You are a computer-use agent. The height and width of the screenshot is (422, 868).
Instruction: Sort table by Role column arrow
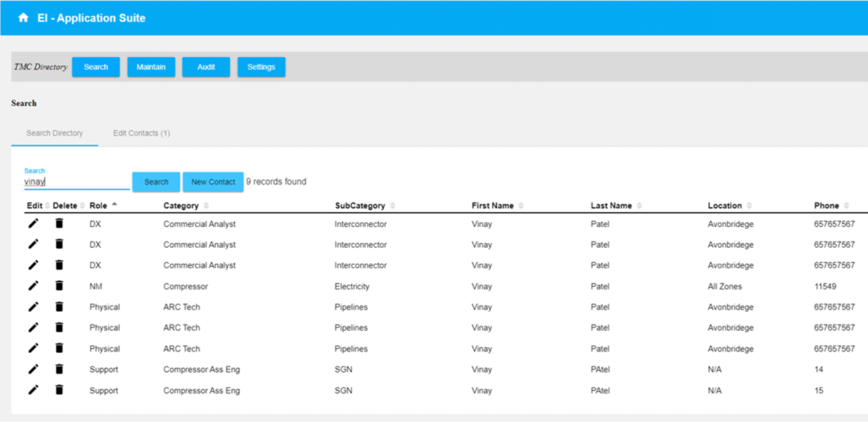(115, 205)
